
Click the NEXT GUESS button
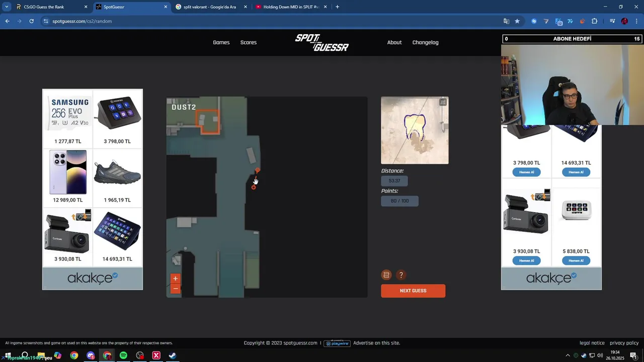coord(413,291)
